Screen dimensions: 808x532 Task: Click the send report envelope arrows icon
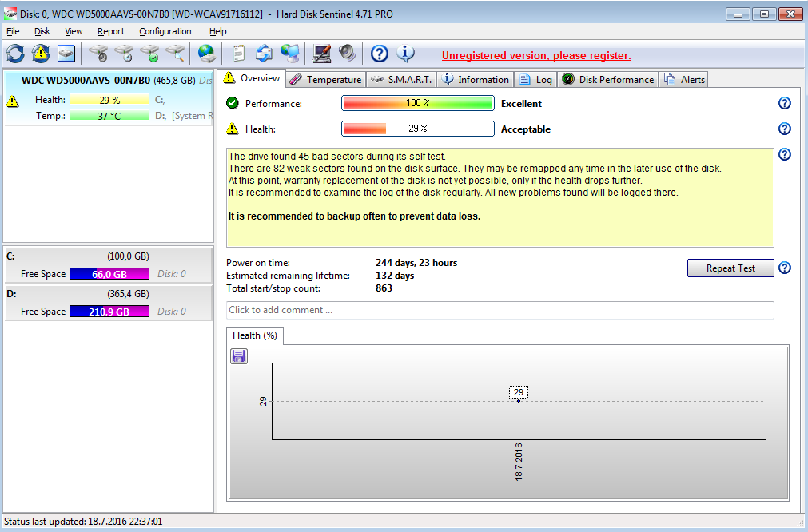click(264, 53)
